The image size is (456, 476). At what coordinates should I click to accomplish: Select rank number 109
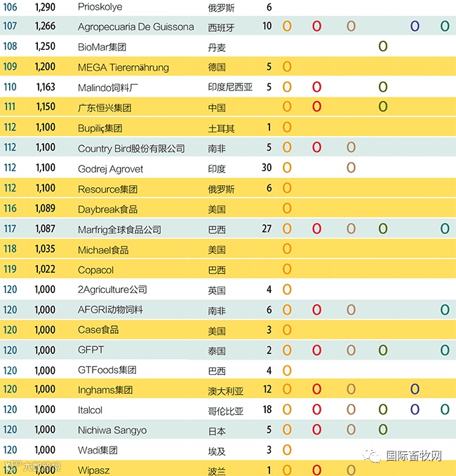click(x=10, y=67)
